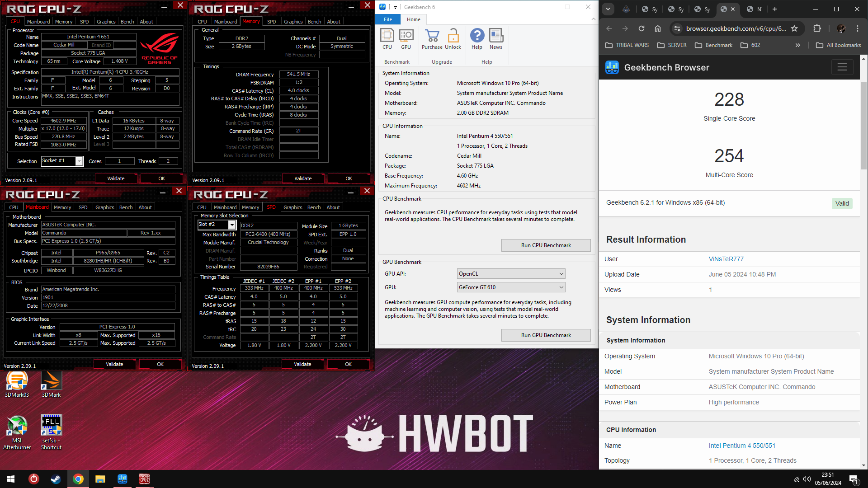Click the browser address bar URL
The image size is (868, 488).
click(x=736, y=28)
